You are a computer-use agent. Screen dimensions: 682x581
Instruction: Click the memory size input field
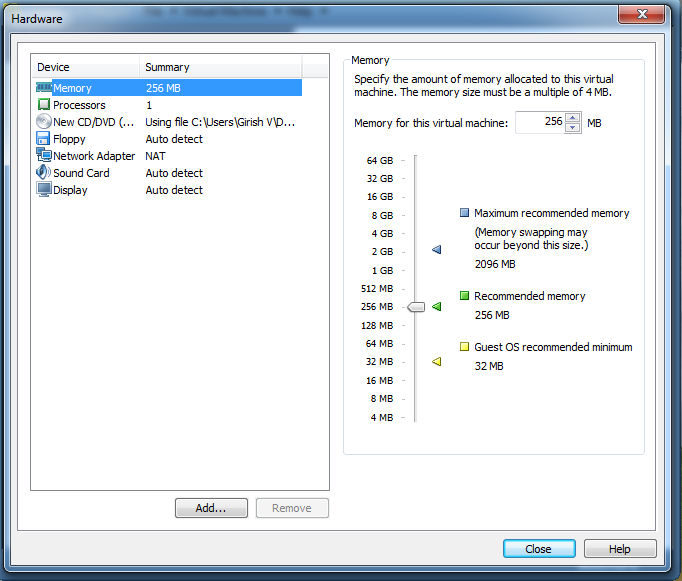point(539,123)
